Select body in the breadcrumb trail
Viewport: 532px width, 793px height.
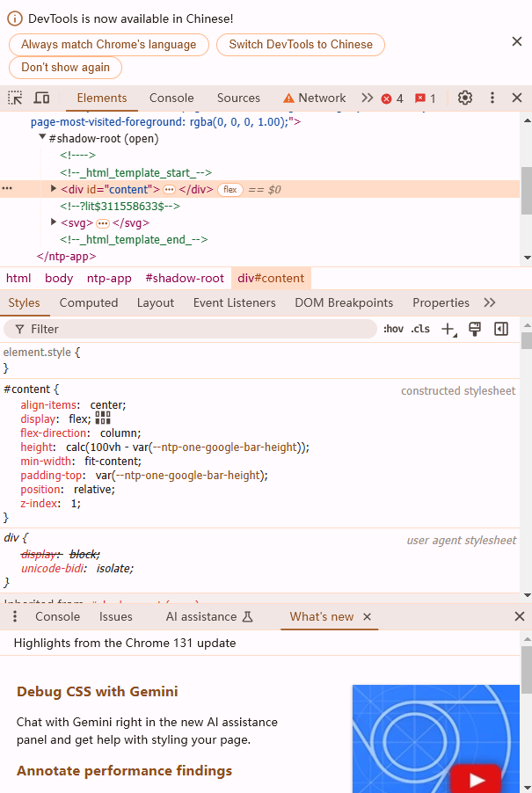(59, 278)
